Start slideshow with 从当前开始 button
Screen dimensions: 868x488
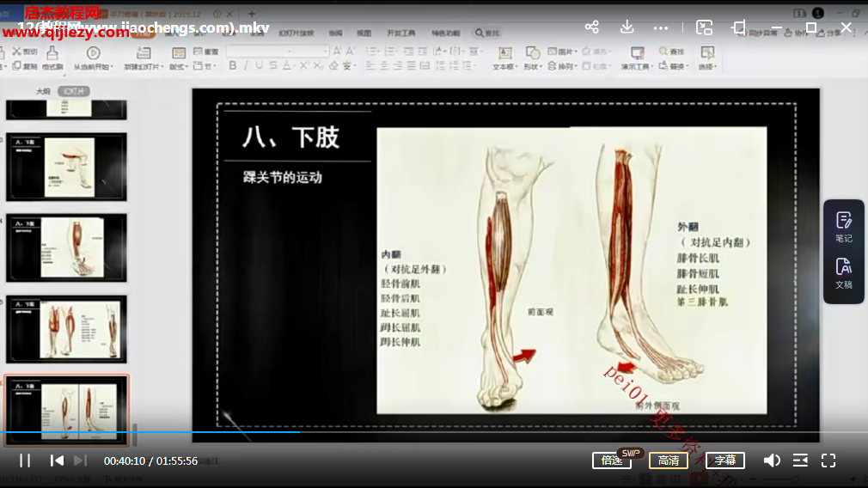[x=93, y=58]
